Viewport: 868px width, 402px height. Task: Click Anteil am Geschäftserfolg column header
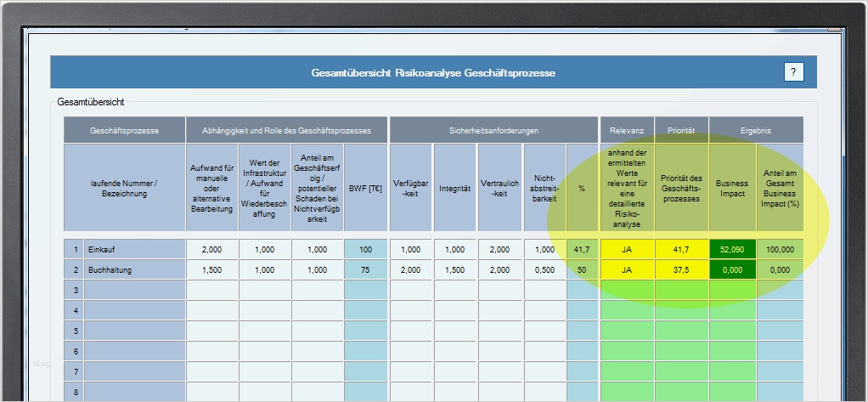click(x=317, y=188)
